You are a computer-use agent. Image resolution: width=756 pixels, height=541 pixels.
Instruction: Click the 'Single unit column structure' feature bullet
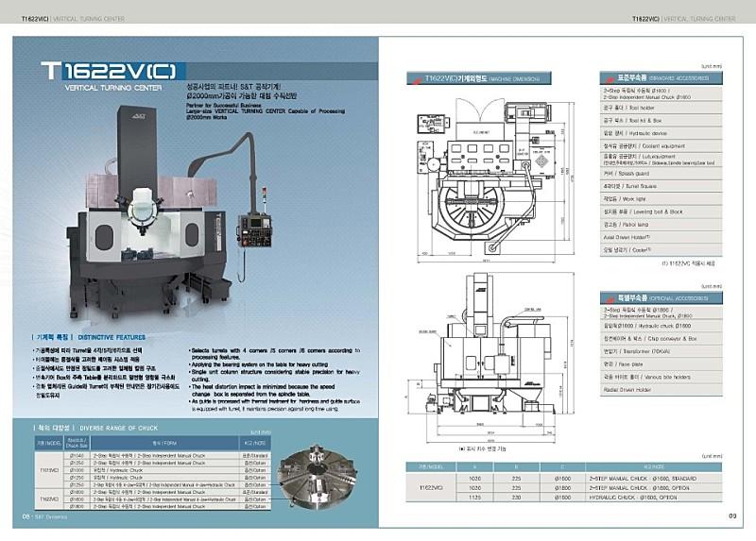pos(276,375)
